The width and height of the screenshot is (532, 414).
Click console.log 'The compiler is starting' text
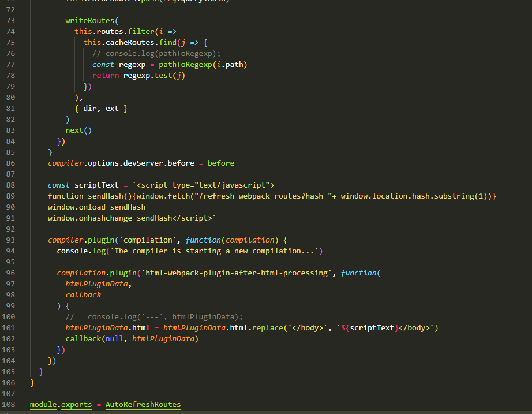pos(190,251)
